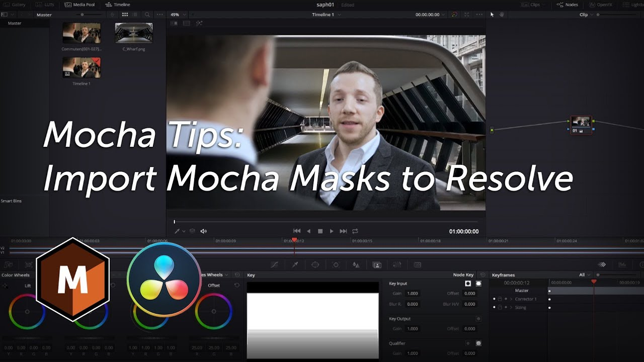Select node 01 in node graph
This screenshot has height=362, width=644.
(x=581, y=125)
